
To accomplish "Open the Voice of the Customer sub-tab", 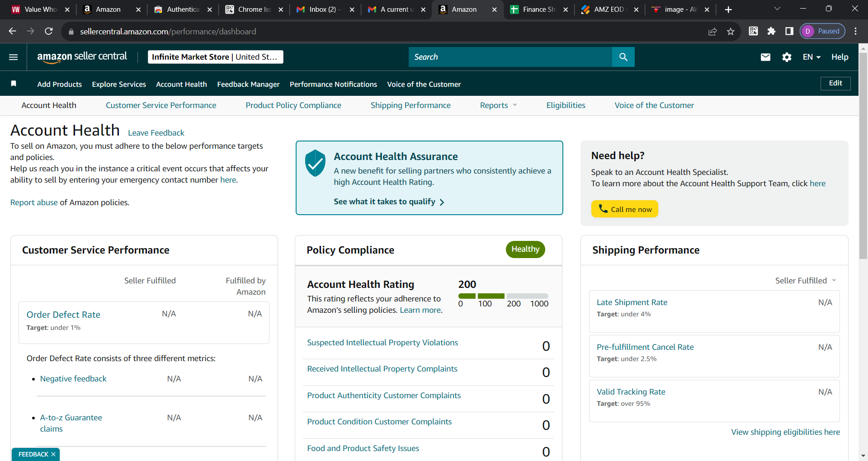I will 654,105.
